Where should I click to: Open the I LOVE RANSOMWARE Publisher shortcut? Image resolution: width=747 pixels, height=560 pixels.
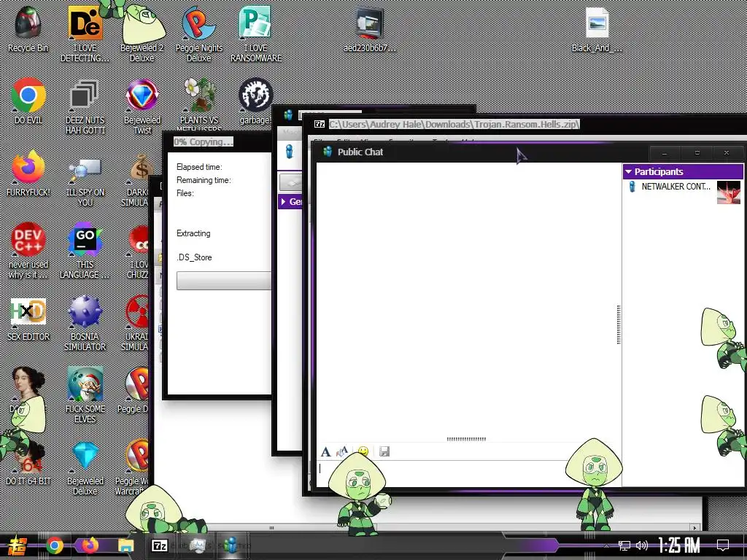(x=256, y=34)
